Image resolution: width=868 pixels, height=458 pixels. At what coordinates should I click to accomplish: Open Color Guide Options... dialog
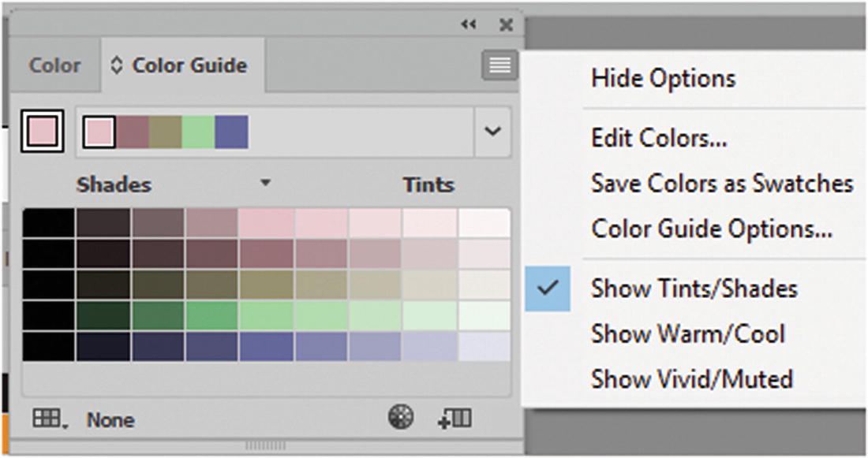[x=712, y=229]
